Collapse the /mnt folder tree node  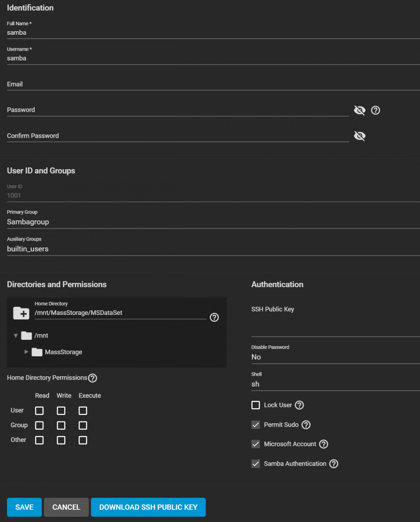pos(16,336)
